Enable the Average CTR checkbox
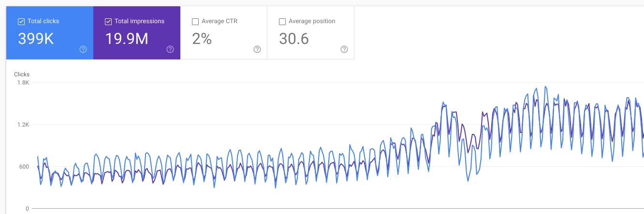644x214 pixels. 195,21
